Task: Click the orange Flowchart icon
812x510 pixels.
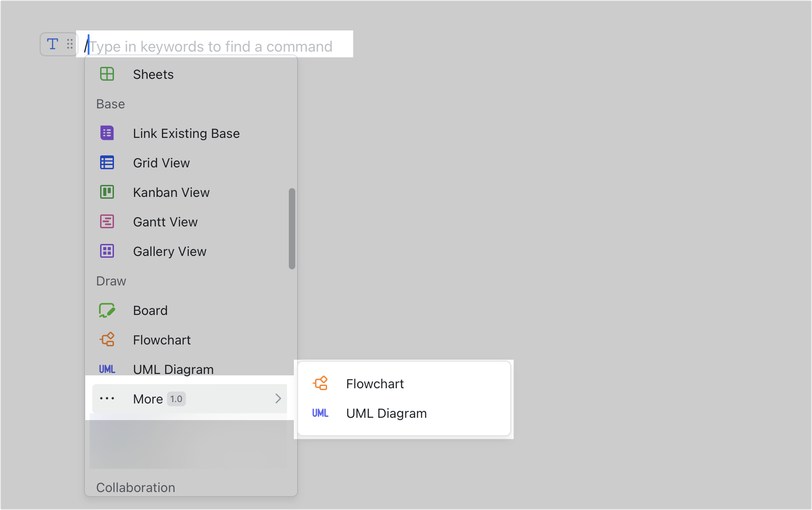Action: coord(107,339)
